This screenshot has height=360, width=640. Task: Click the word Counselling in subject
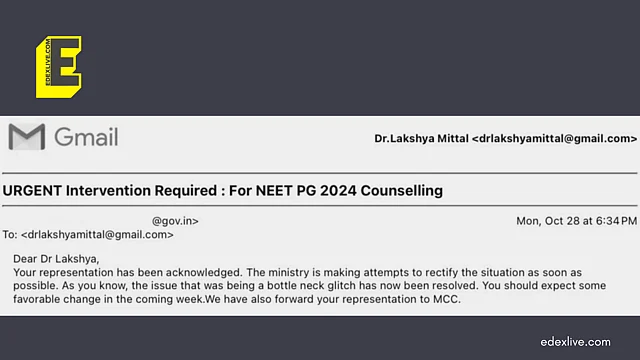pos(402,191)
